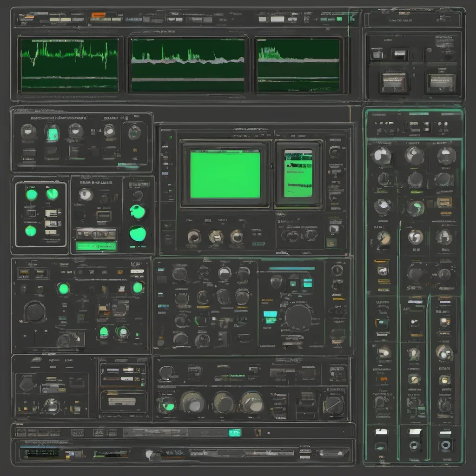
Task: Click the cyan indicator next to the large dial
Action: click(x=270, y=315)
